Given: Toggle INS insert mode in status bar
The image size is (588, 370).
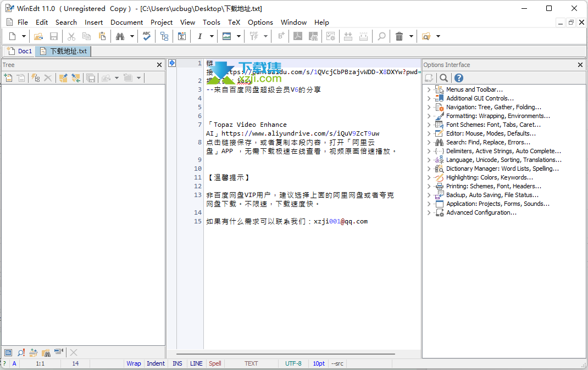Looking at the screenshot, I should (x=177, y=363).
